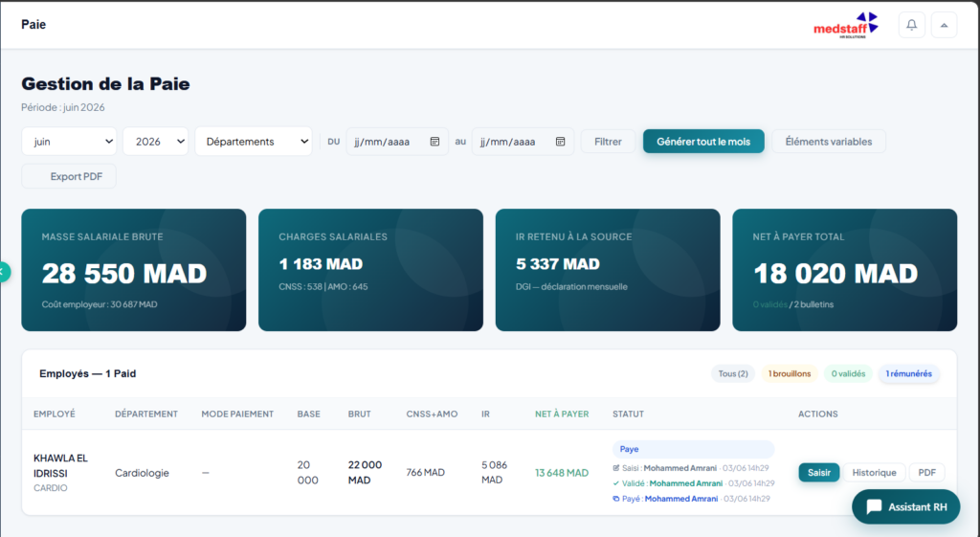Collapse the header with the caret button
The width and height of the screenshot is (980, 537).
(944, 25)
